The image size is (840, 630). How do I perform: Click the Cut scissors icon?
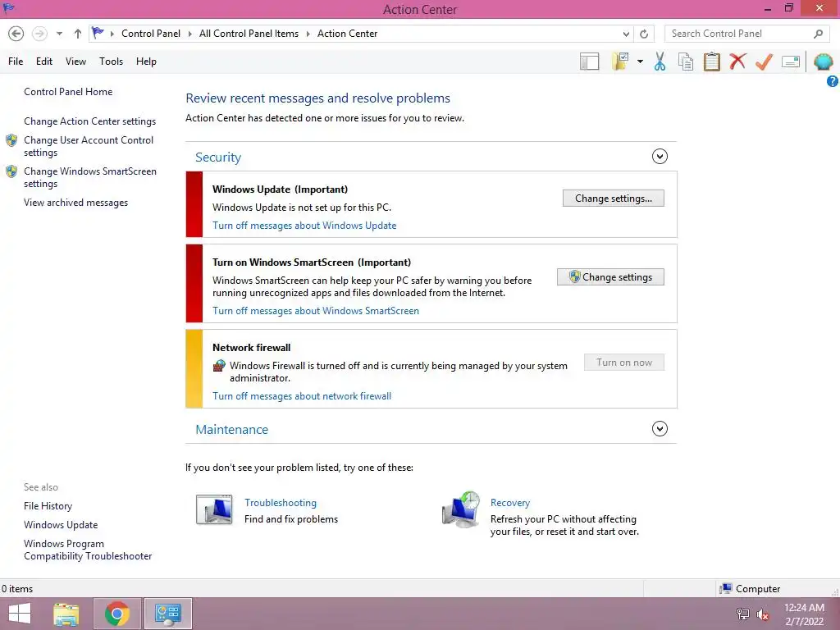click(660, 62)
